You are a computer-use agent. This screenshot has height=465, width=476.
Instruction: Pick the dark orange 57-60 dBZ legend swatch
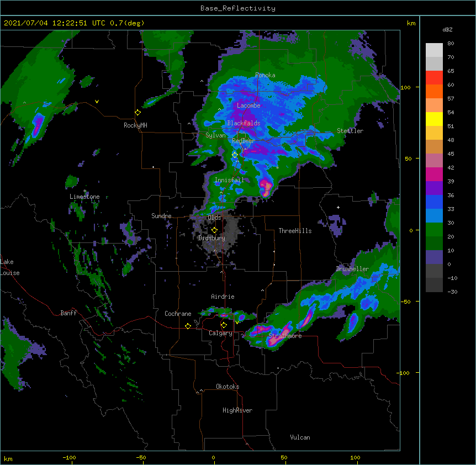point(434,91)
